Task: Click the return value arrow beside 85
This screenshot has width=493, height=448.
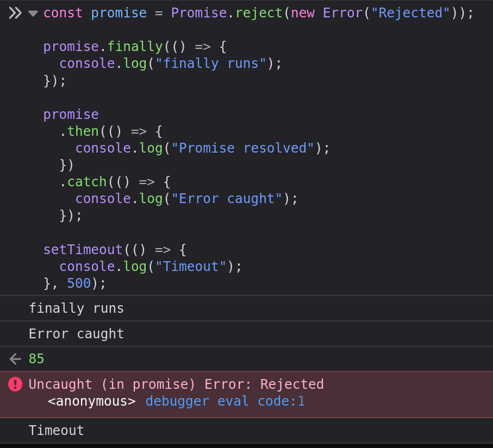Action: 14,358
